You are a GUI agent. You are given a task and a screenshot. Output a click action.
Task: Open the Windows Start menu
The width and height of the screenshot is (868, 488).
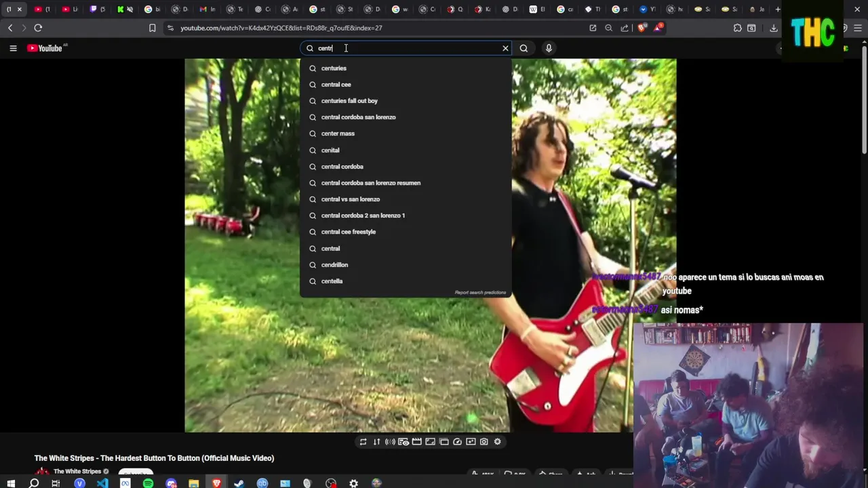(11, 483)
